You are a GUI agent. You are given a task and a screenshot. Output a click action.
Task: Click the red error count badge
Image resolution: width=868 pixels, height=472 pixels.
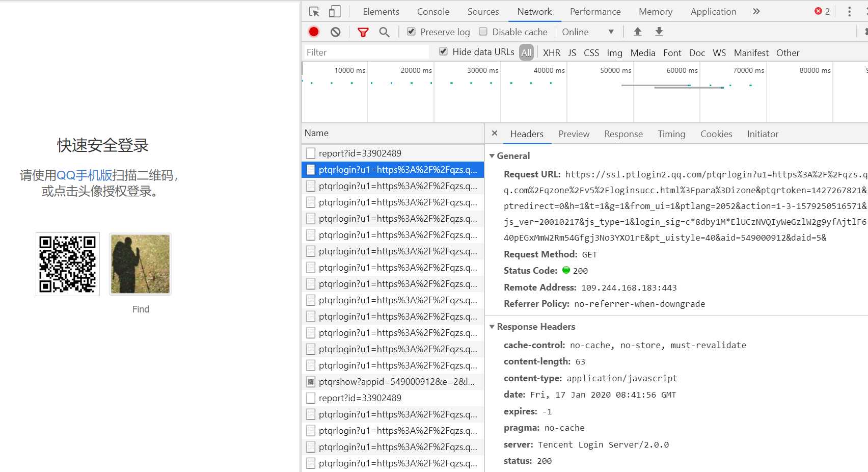point(822,11)
